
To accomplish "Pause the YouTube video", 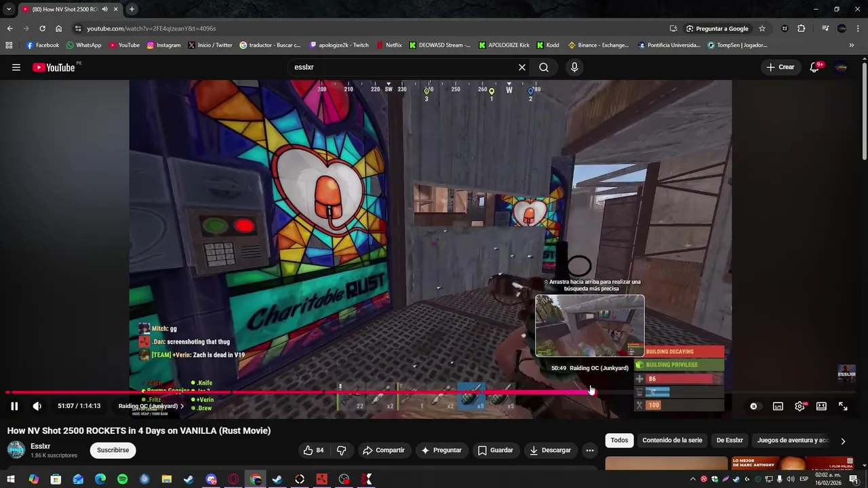I will tap(14, 406).
